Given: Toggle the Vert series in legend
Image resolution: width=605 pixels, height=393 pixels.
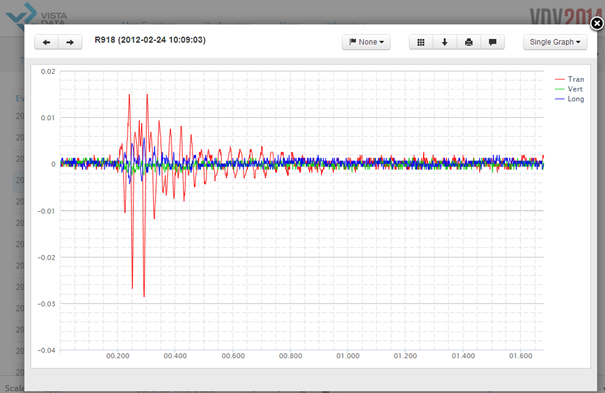Looking at the screenshot, I should [x=569, y=89].
